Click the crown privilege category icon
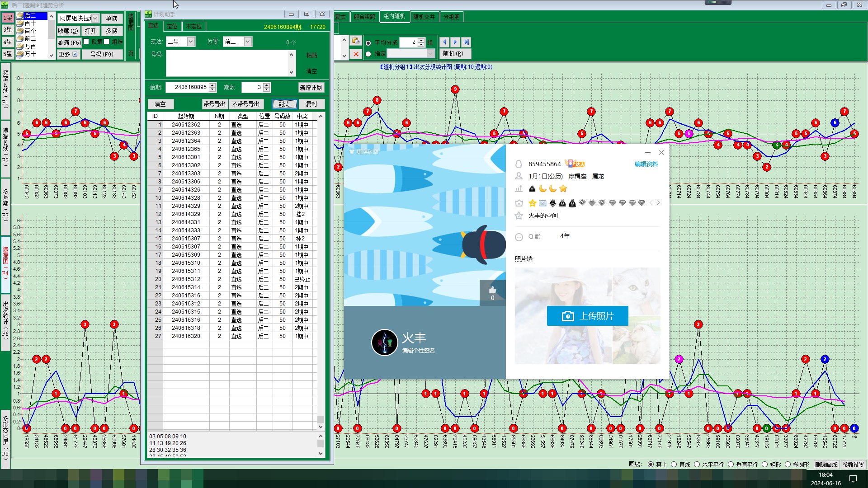Screen dimensions: 868x488 [519, 203]
